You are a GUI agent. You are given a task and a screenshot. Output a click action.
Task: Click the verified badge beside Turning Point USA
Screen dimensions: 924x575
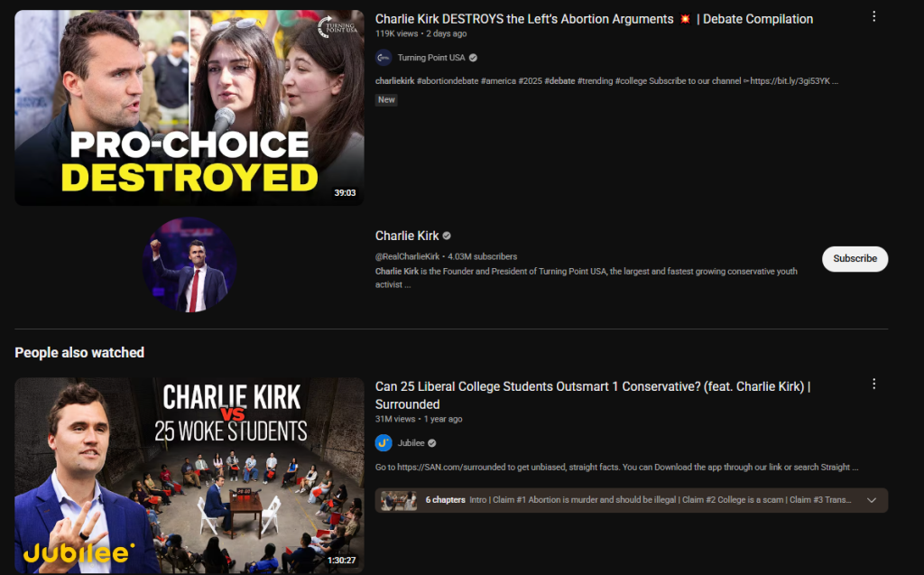(x=473, y=58)
